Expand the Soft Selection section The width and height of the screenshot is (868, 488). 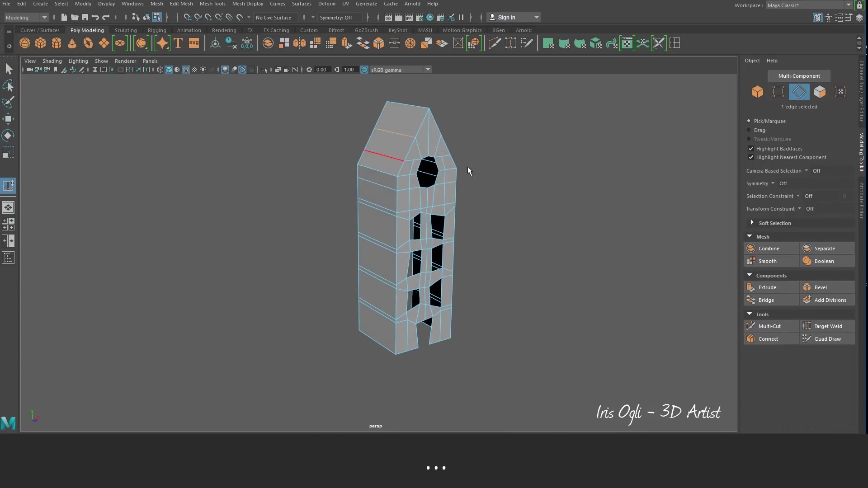pyautogui.click(x=752, y=223)
